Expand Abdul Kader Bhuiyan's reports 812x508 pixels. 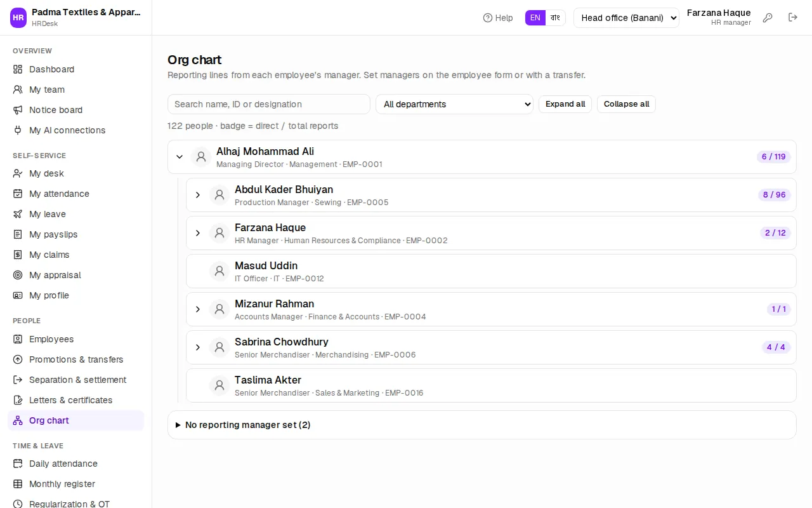[x=198, y=195]
